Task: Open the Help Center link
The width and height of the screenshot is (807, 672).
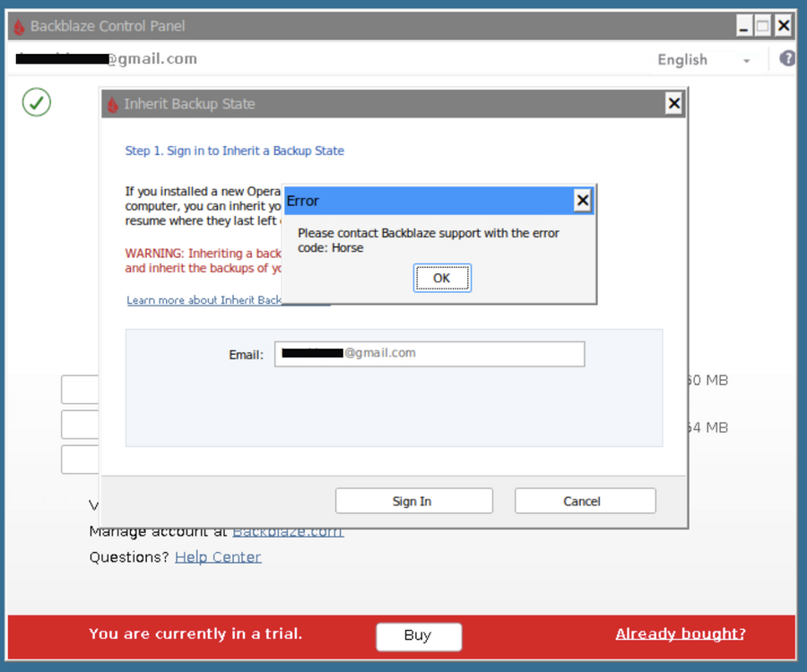Action: (x=218, y=557)
